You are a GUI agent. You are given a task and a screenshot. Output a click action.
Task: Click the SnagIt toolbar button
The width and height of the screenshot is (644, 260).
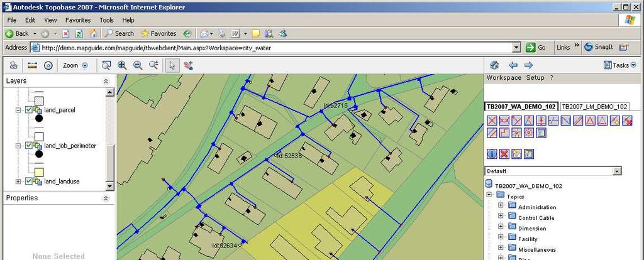click(x=599, y=48)
